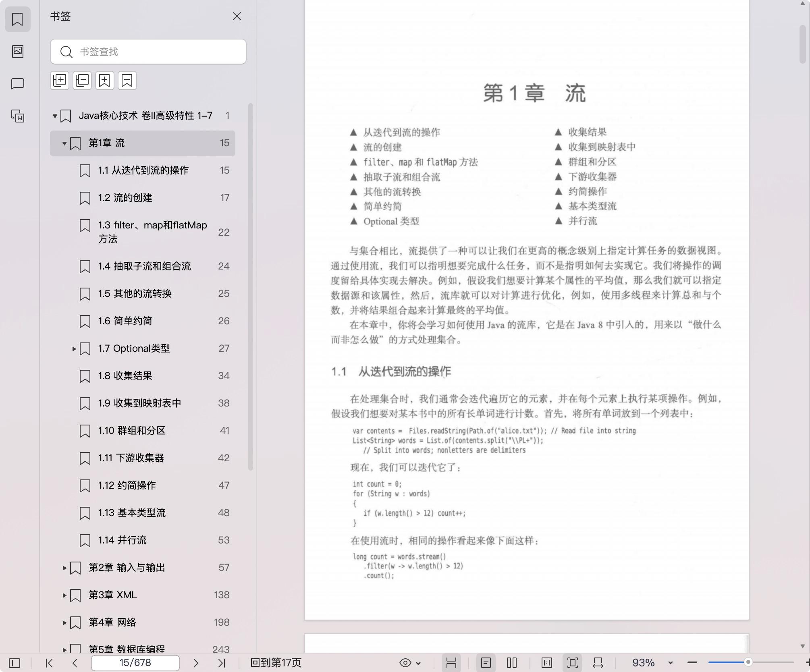The width and height of the screenshot is (810, 672).
Task: Toggle eye protection mode icon
Action: pyautogui.click(x=405, y=663)
